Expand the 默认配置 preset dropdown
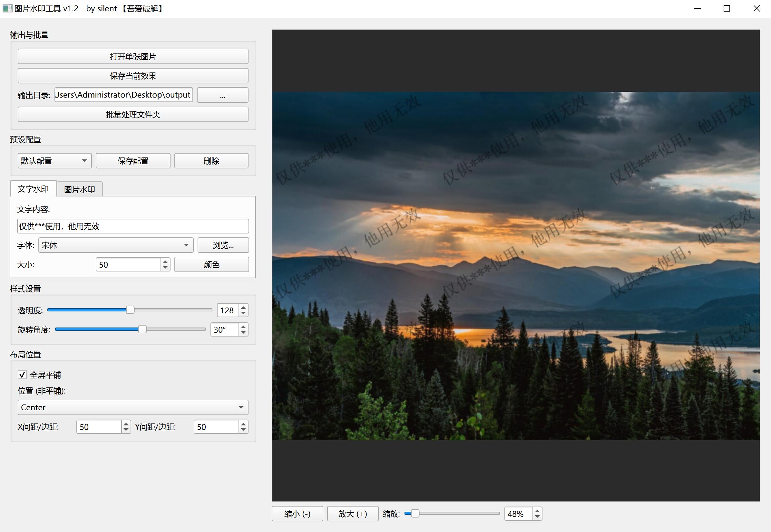 click(x=54, y=161)
